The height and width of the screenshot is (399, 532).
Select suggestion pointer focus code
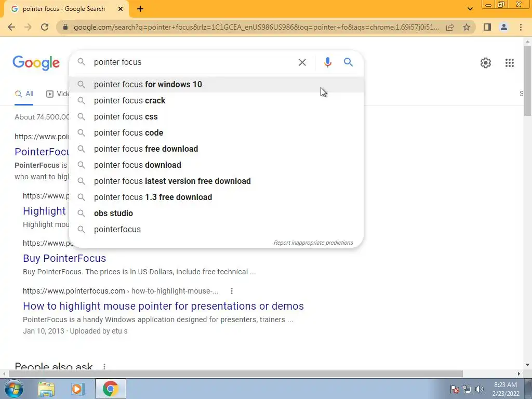[216, 133]
